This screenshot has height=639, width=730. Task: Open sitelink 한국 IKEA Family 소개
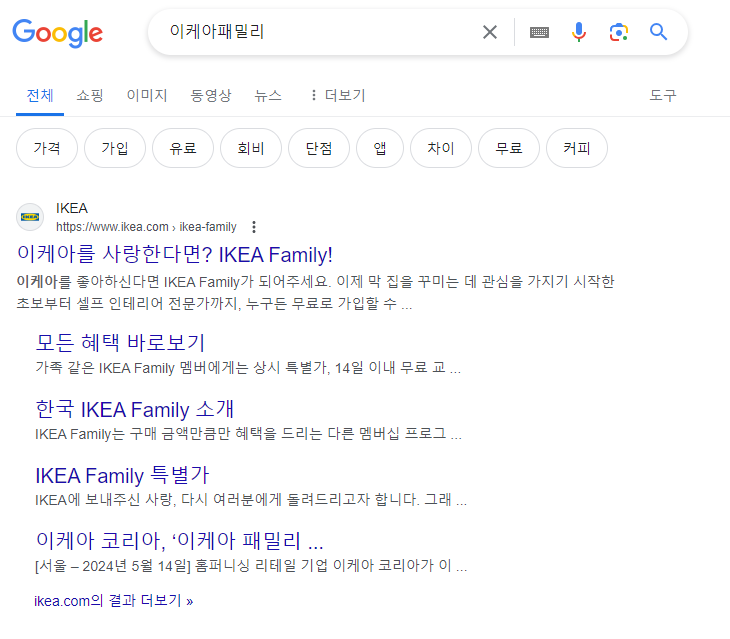click(135, 410)
